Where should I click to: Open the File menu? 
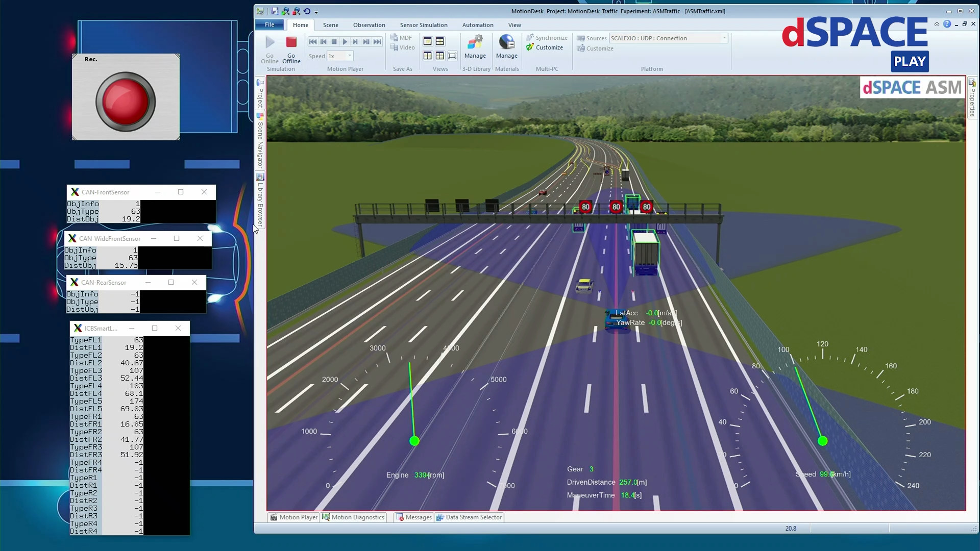coord(269,24)
